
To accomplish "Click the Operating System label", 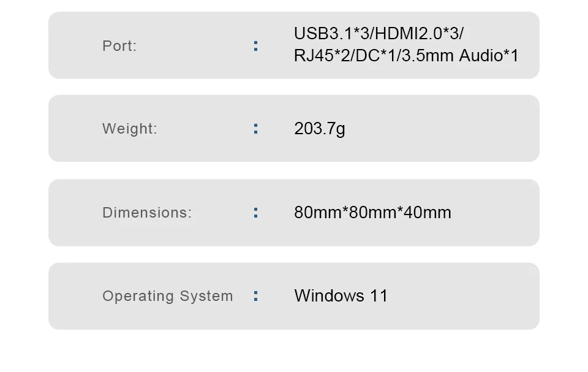I will click(168, 296).
